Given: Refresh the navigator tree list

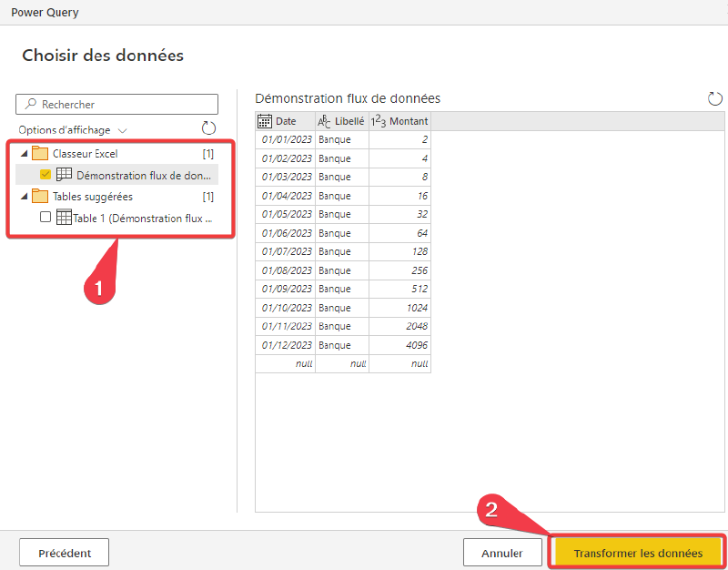Looking at the screenshot, I should tap(208, 128).
